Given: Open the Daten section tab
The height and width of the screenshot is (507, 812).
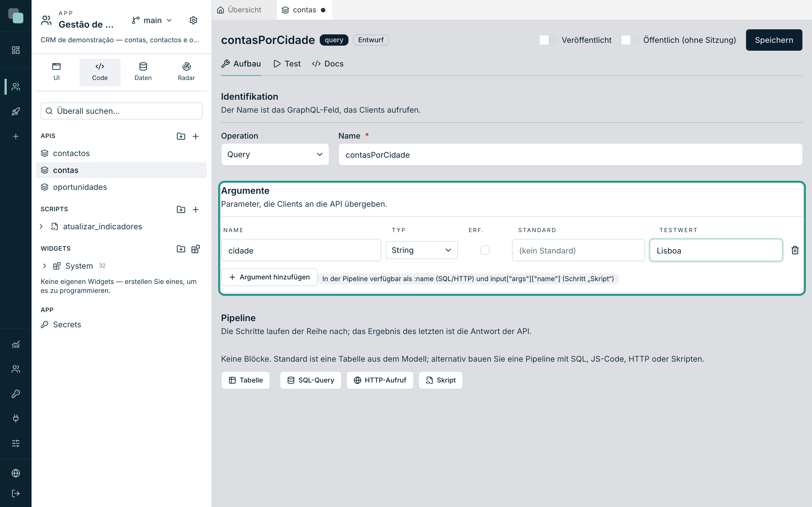Looking at the screenshot, I should click(x=143, y=72).
